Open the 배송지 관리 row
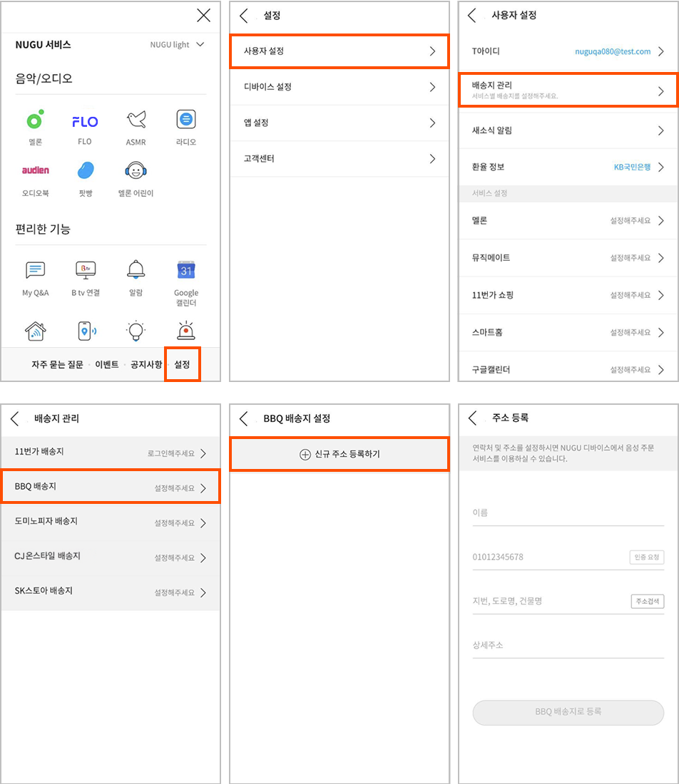 568,90
